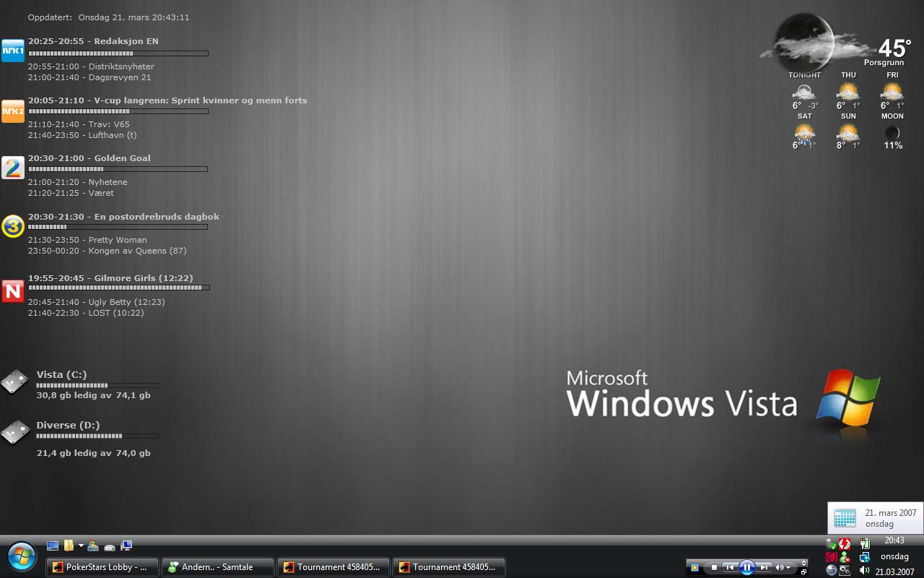The width and height of the screenshot is (924, 578).
Task: Click '30,8 gb ledig av 74,1 gb' text
Action: (x=94, y=395)
